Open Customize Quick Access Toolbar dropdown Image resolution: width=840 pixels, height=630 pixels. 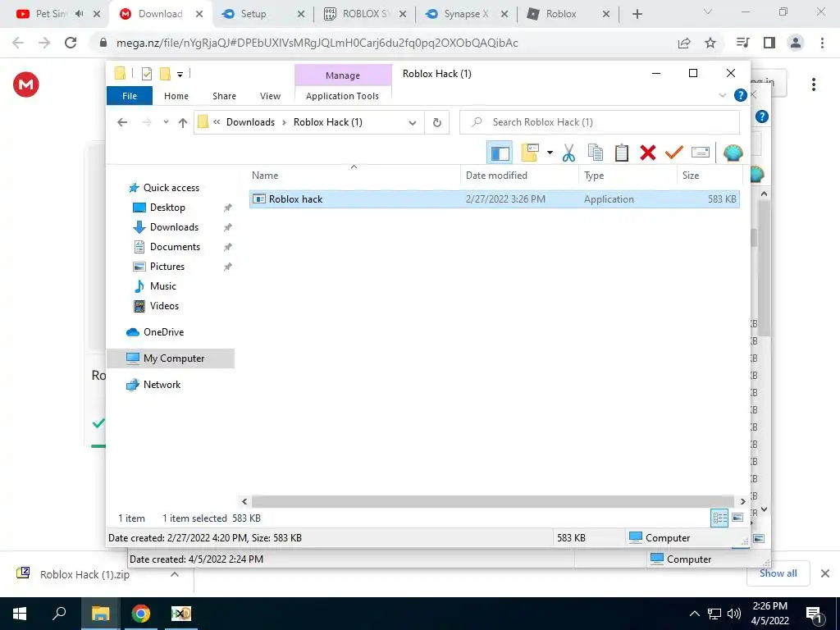(180, 75)
